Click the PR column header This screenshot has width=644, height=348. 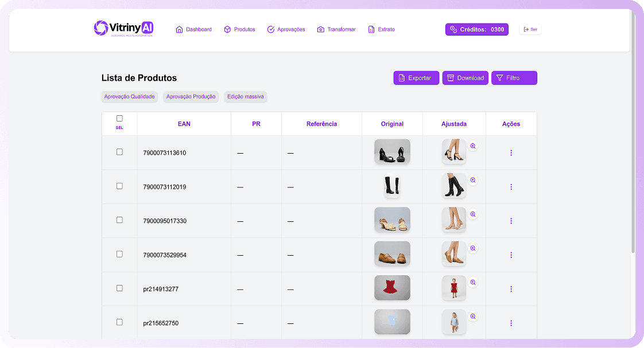(257, 124)
